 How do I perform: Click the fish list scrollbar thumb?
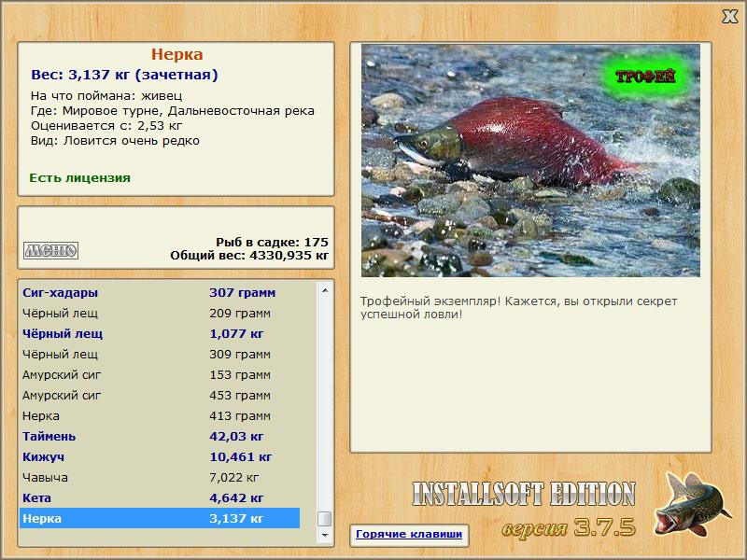[x=325, y=519]
